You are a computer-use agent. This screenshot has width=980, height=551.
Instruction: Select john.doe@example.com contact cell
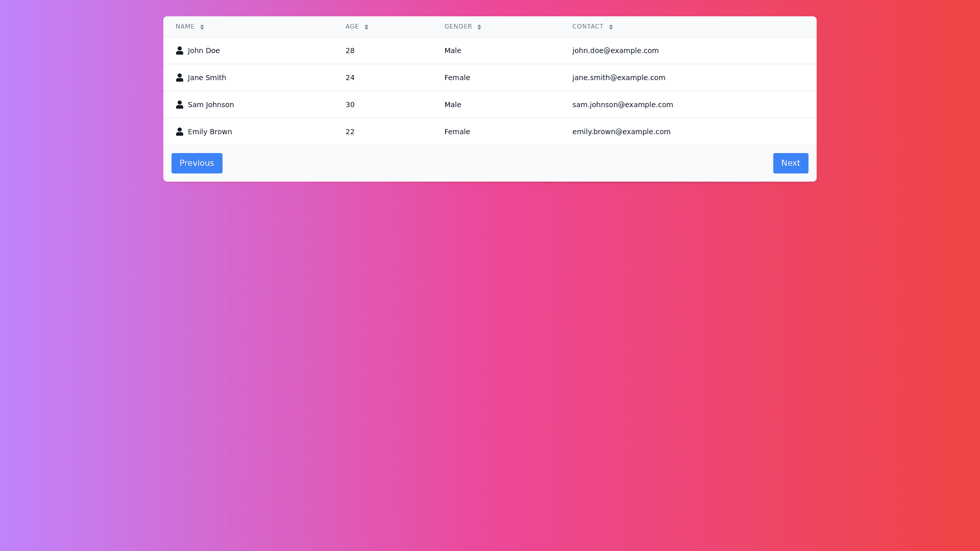pos(615,51)
